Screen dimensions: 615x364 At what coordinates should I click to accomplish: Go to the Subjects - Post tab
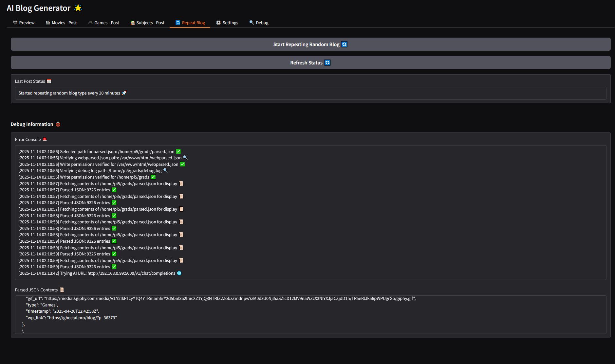[x=147, y=23]
